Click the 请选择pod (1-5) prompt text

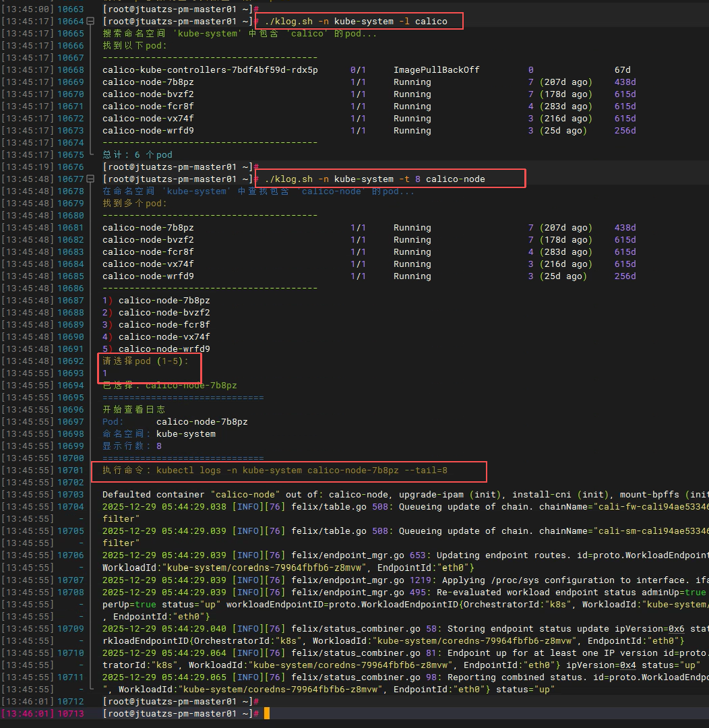145,361
